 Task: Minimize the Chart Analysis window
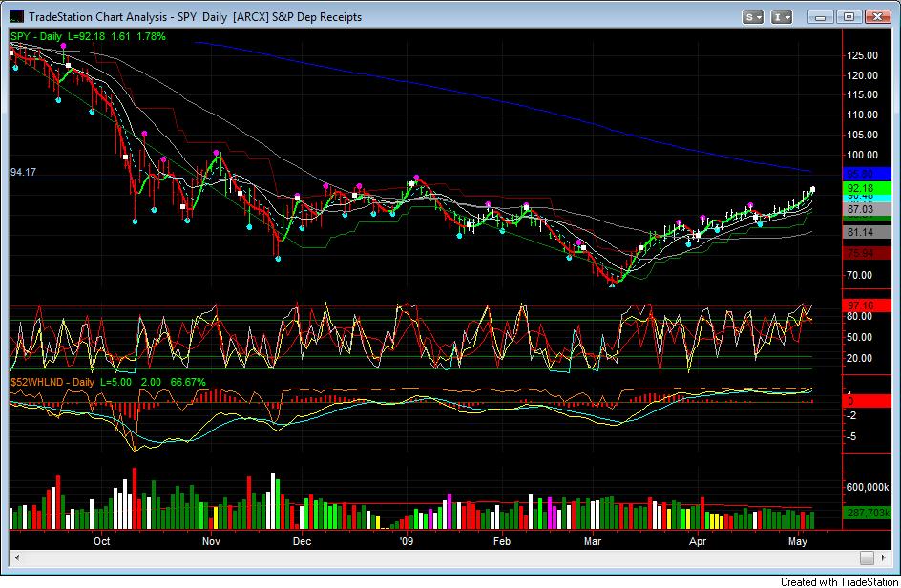[x=820, y=17]
